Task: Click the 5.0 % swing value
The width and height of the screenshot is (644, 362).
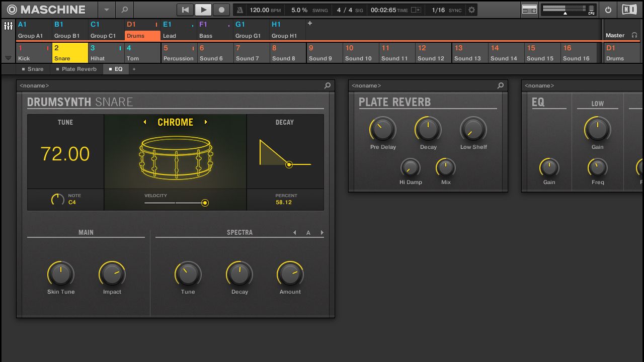Action: pyautogui.click(x=299, y=10)
